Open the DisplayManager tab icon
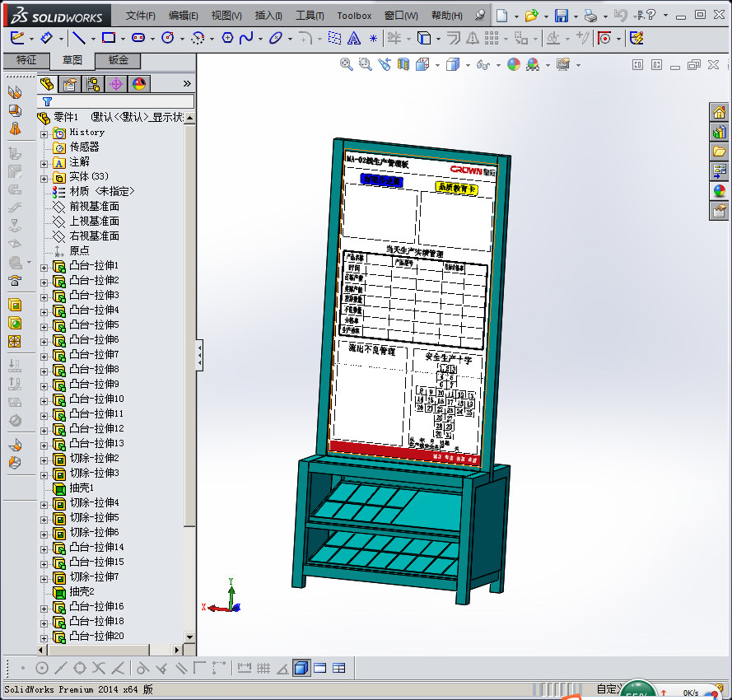 click(x=139, y=84)
